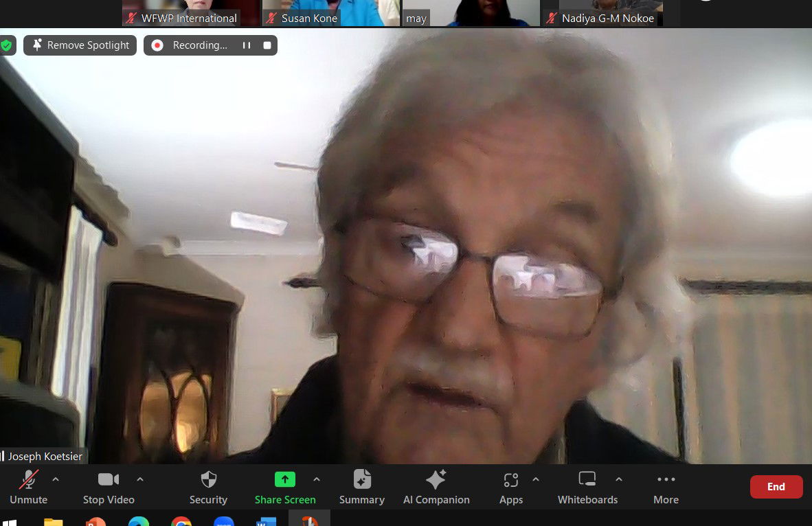Image resolution: width=812 pixels, height=526 pixels.
Task: Switch to Zoom via its taskbar icon
Action: point(224,522)
